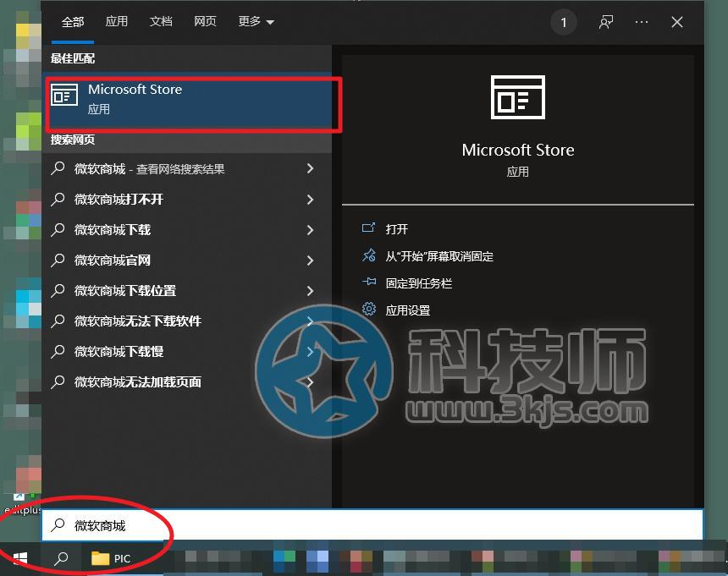Click the feedback person icon at top
The width and height of the screenshot is (728, 576).
tap(606, 22)
